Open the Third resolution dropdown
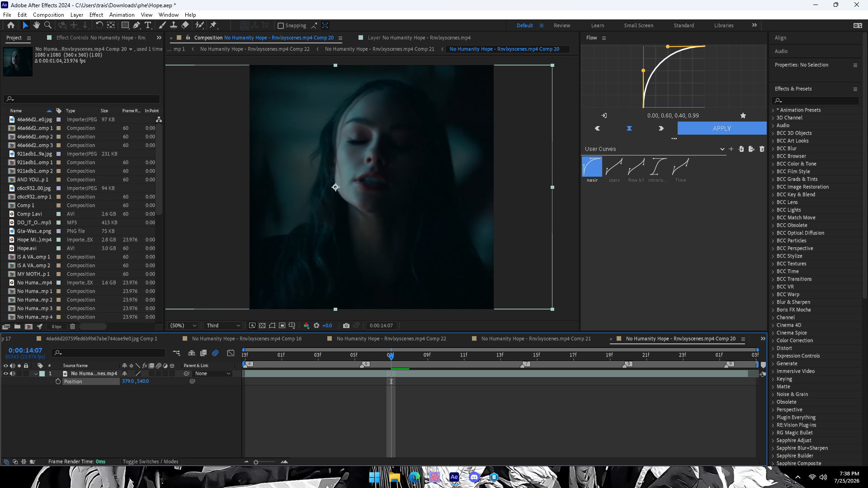This screenshot has width=868, height=488. pos(223,325)
